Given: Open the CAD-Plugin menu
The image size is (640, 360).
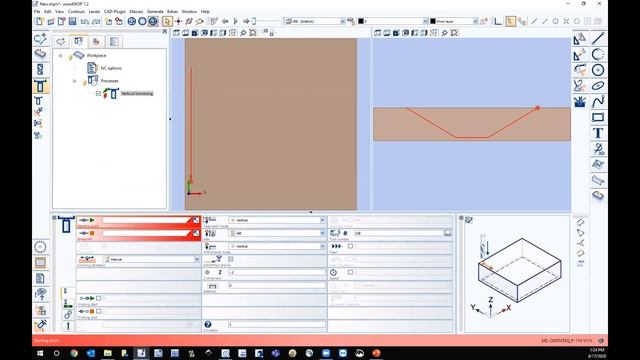Looking at the screenshot, I should coord(115,11).
